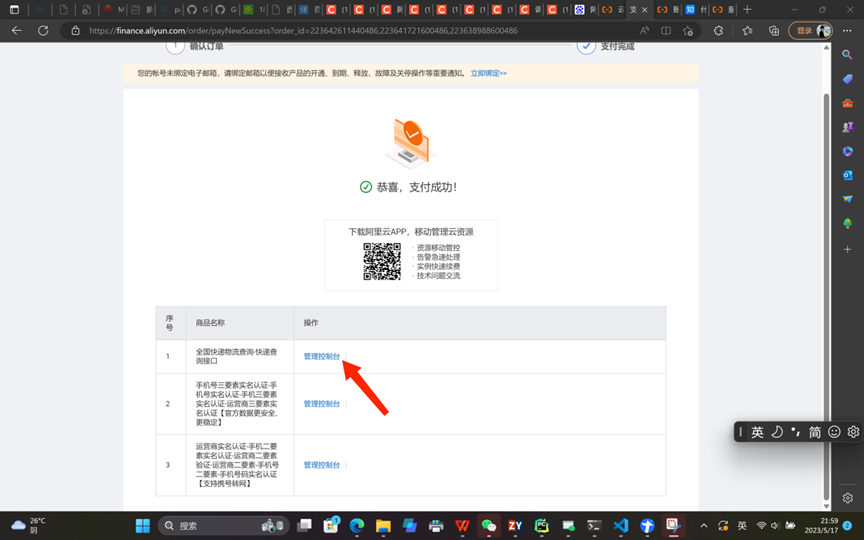Screen dimensions: 864x540
Task: Add a site to Edge sidebar
Action: point(847,250)
